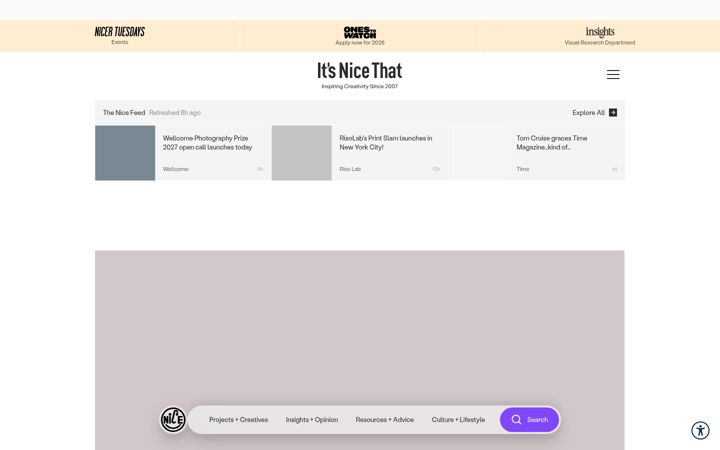
Task: Click the large hero image placeholder
Action: point(360,350)
